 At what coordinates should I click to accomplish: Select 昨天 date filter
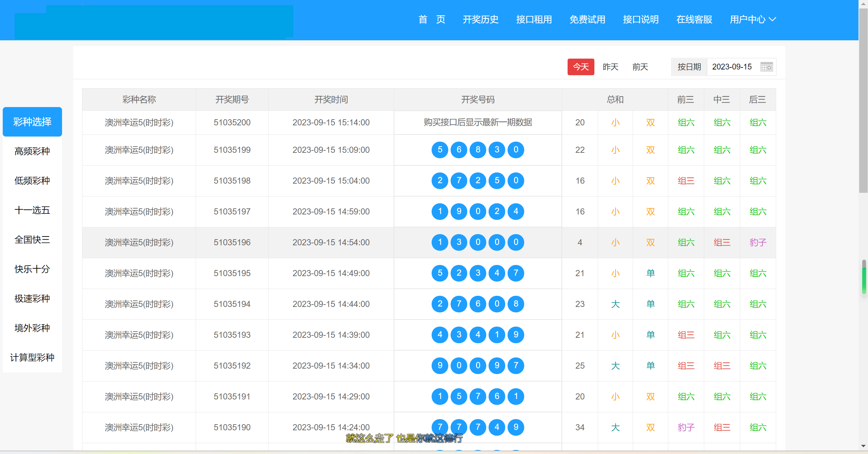(610, 67)
